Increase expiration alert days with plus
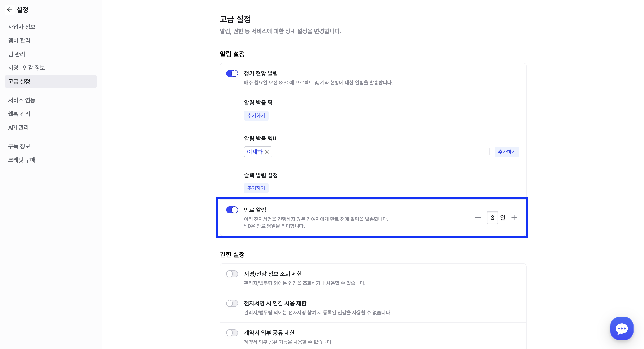Viewport: 644px width, 349px height. (x=514, y=218)
